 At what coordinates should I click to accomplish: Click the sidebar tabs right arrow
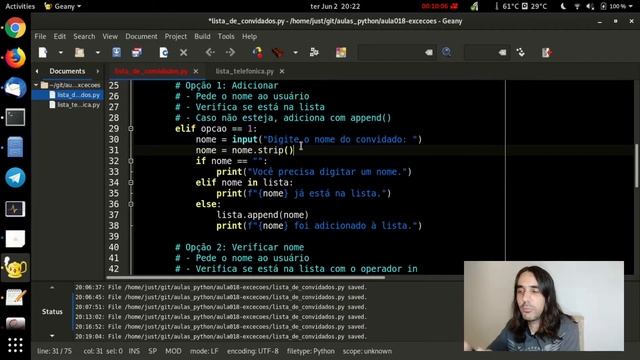(x=98, y=71)
